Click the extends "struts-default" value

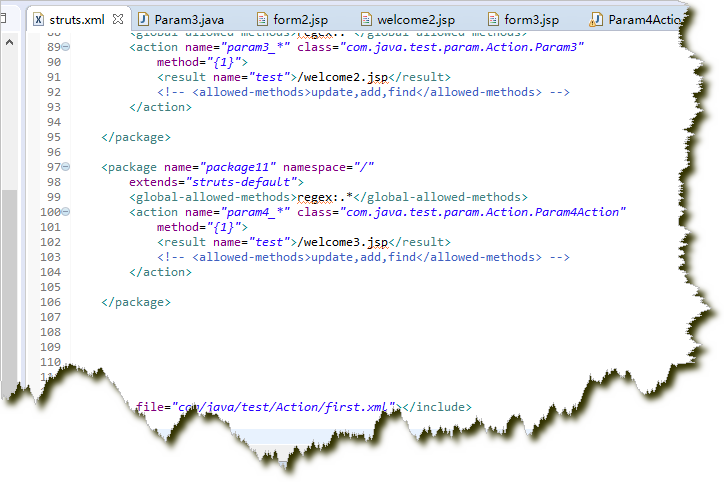[241, 182]
